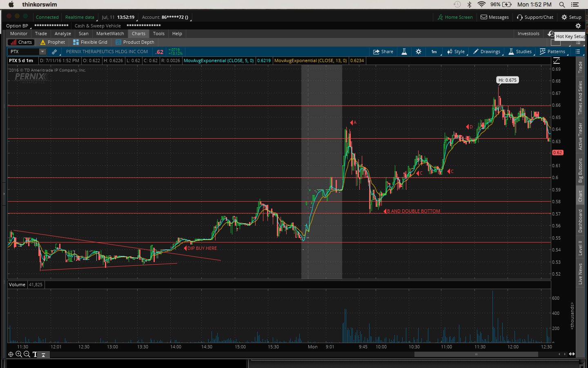Open macOS Spotlight search
Screen dimensions: 588x368
(x=562, y=4)
